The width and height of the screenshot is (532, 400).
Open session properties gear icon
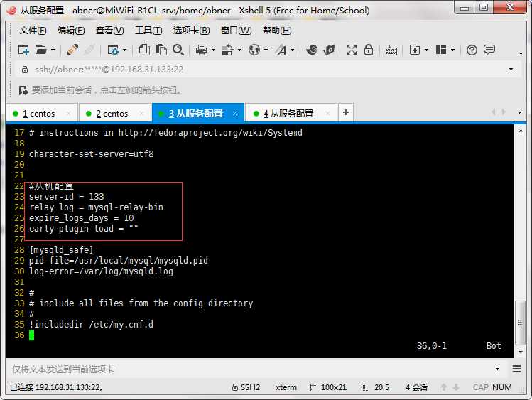tap(113, 50)
